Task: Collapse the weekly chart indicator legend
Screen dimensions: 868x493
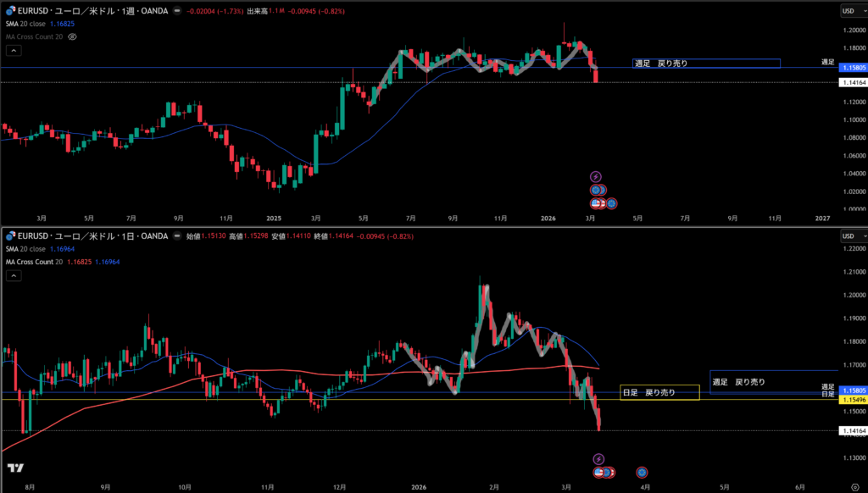Action: (x=14, y=50)
